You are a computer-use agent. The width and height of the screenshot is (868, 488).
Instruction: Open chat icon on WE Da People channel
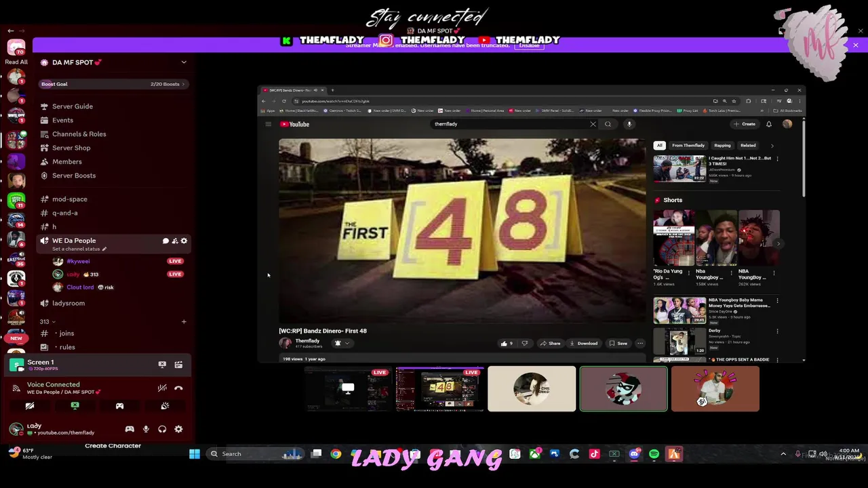coord(165,241)
